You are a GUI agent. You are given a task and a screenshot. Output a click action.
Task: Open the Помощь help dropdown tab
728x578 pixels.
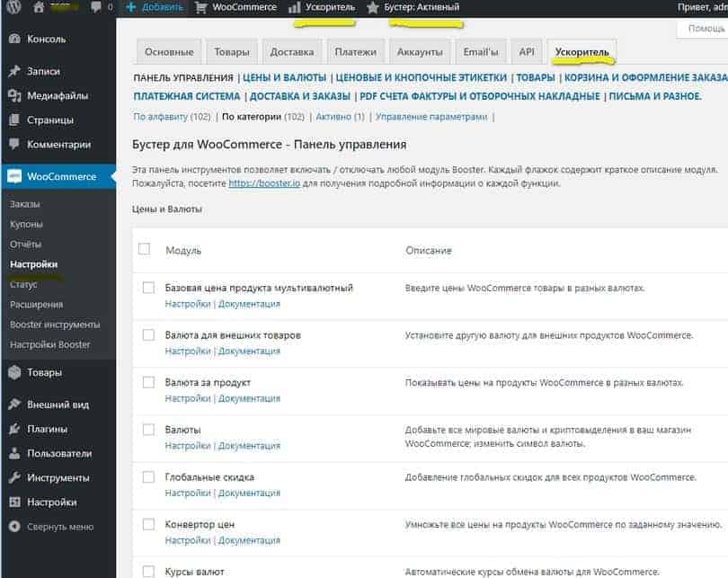click(704, 29)
